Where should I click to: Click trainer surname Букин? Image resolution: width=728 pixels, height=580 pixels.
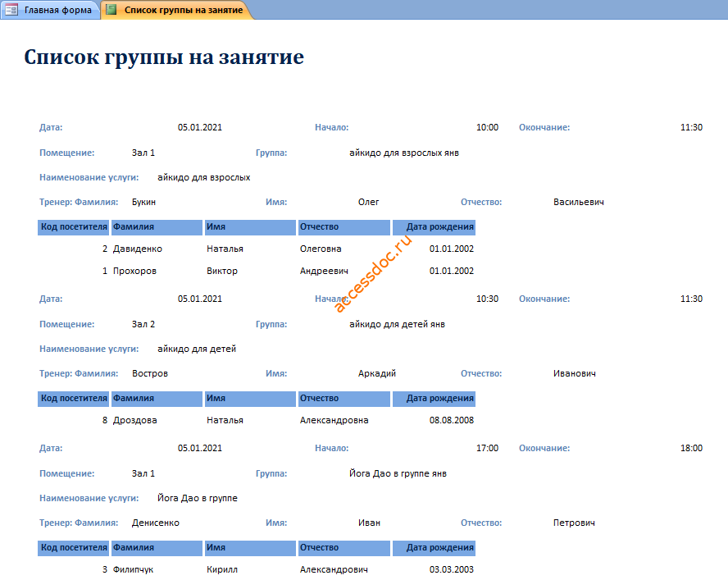(143, 202)
